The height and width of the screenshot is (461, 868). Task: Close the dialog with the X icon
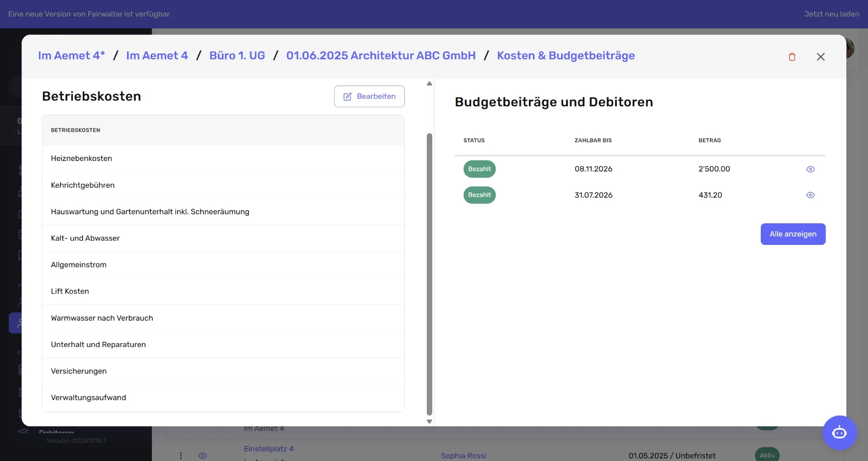(x=821, y=57)
